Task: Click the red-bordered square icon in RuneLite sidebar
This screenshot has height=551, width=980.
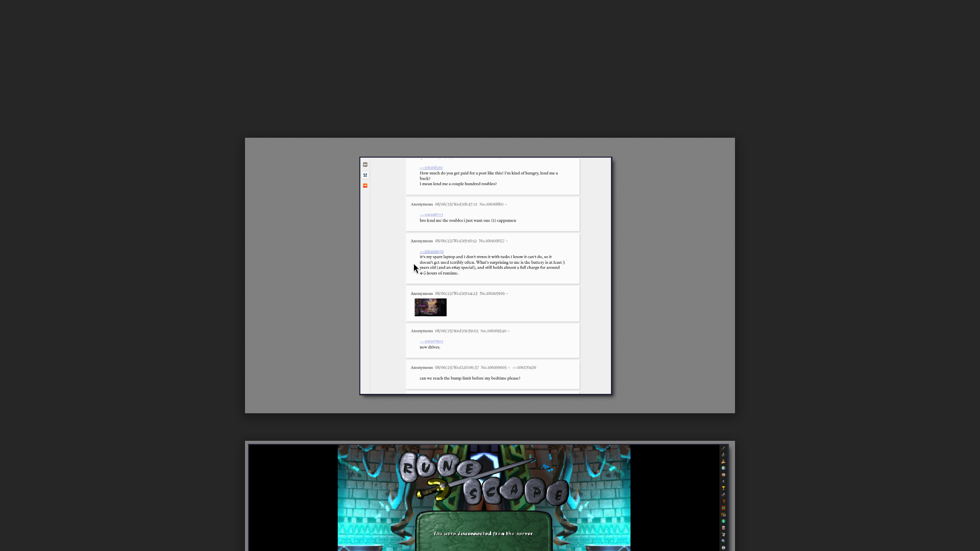Action: tap(723, 508)
